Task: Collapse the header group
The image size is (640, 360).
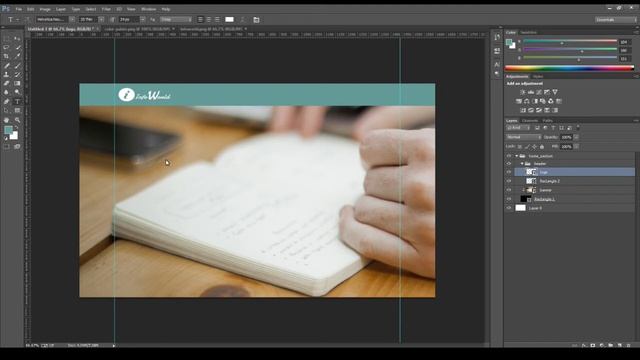Action: point(522,164)
